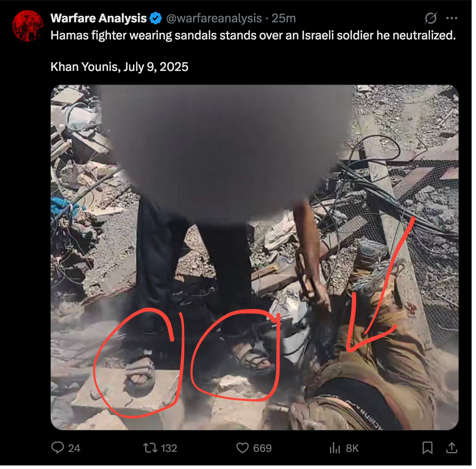The image size is (476, 469).
Task: Bookmark this post
Action: (x=427, y=448)
